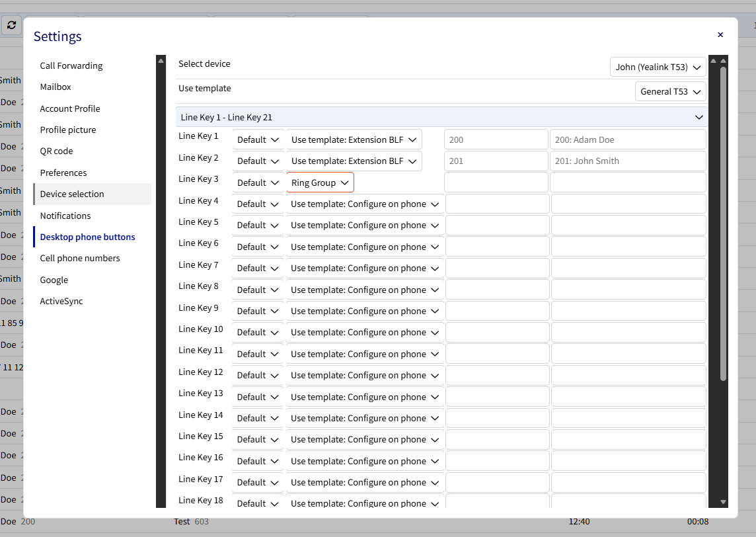Open the General T53 template dropdown
756x537 pixels.
pos(670,91)
